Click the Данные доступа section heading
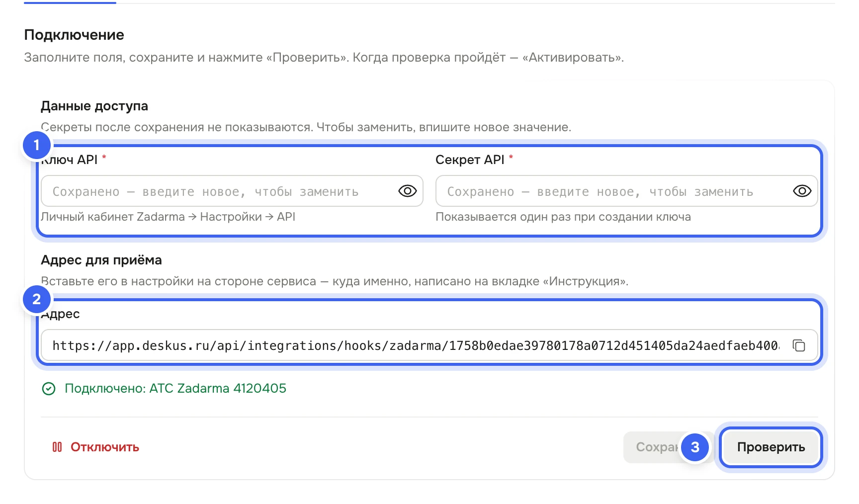The image size is (859, 504). coord(94,106)
